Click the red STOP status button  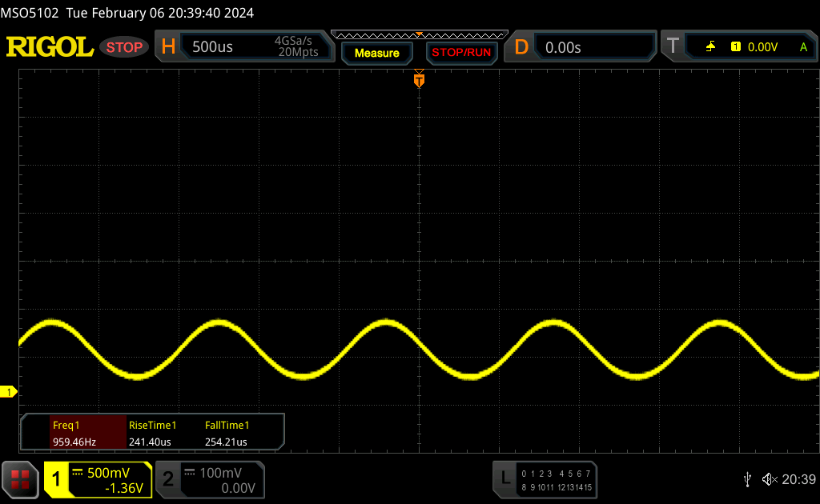click(124, 47)
